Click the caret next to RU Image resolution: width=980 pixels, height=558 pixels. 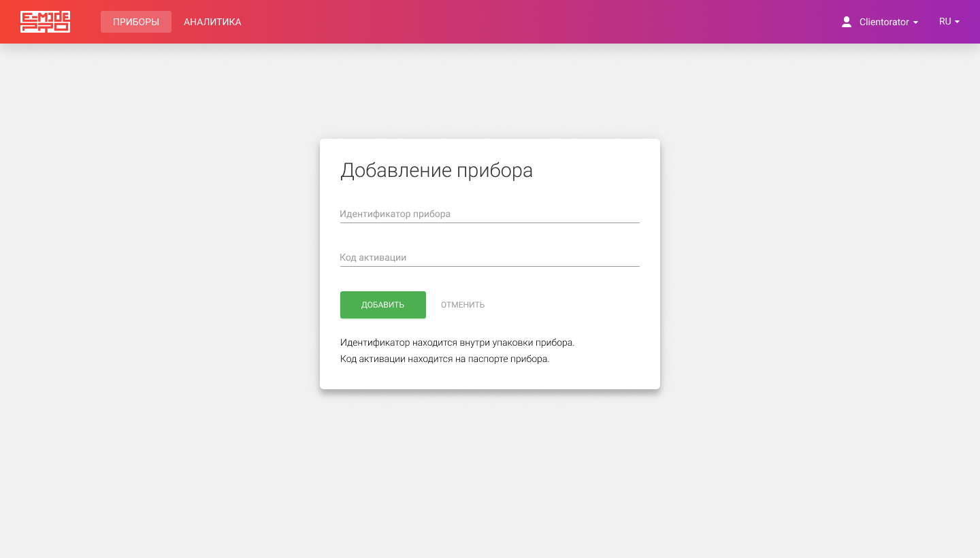[x=959, y=22]
